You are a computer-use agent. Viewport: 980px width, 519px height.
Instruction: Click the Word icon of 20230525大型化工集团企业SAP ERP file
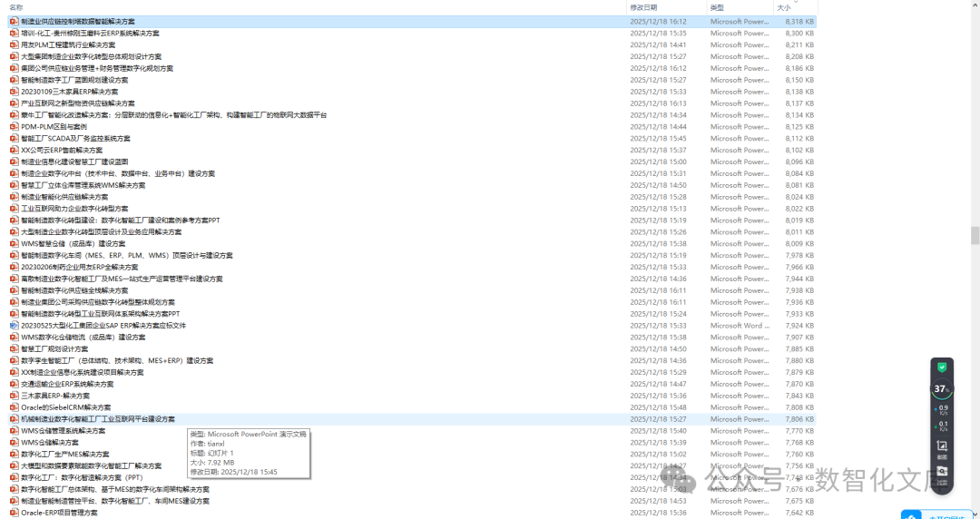[x=15, y=326]
